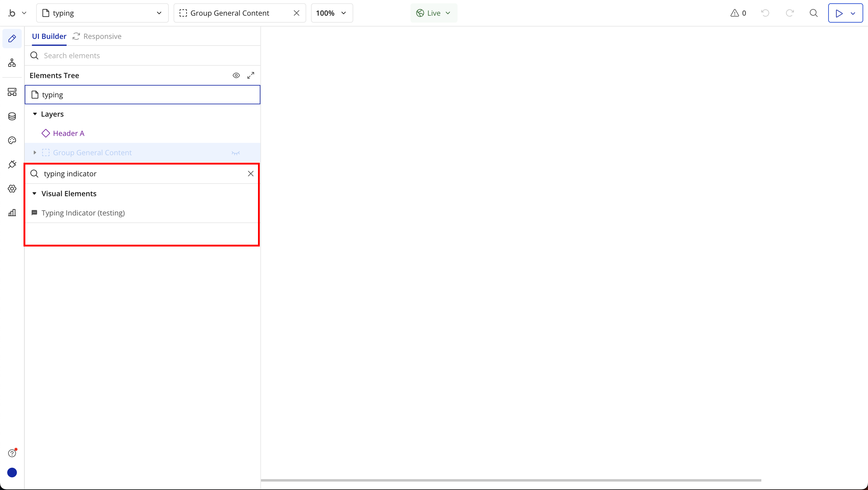The height and width of the screenshot is (490, 868).
Task: Switch to the Responsive tab
Action: click(x=97, y=36)
